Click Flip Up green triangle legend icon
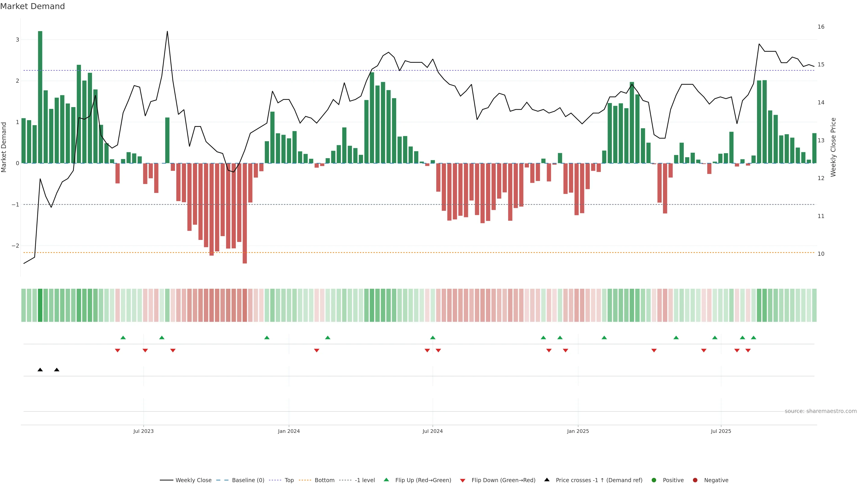This screenshot has width=868, height=488. pos(387,480)
